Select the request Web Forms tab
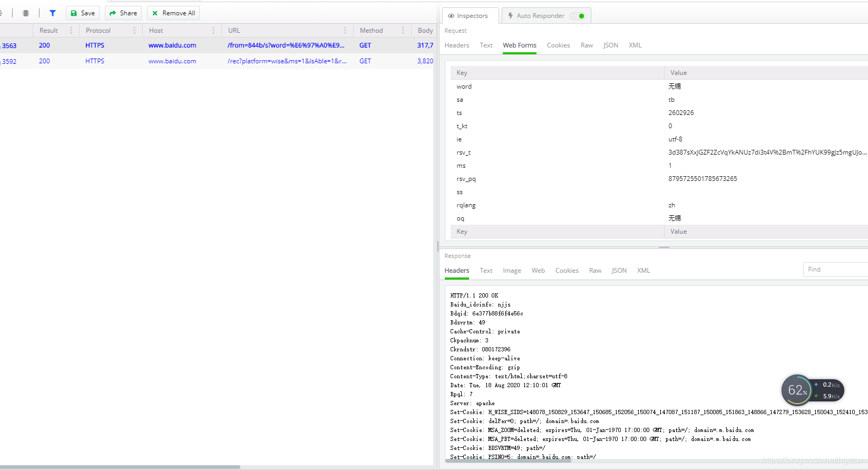This screenshot has height=470, width=868. 520,45
